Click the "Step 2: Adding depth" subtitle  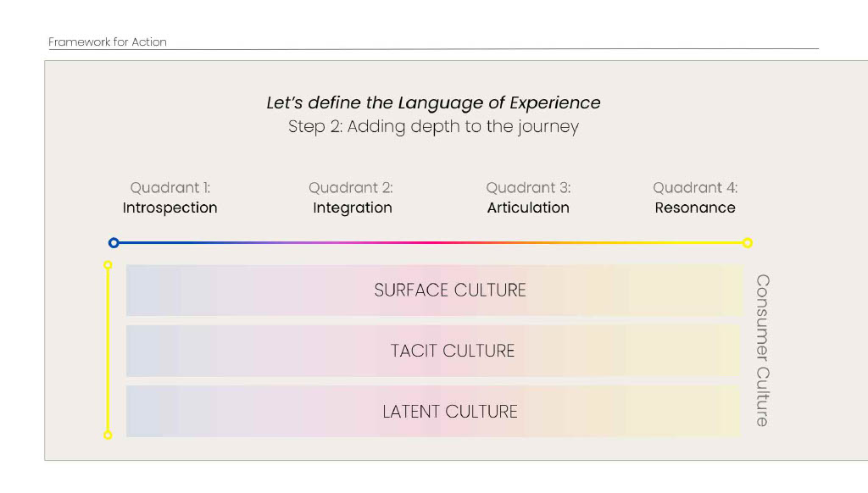(433, 127)
